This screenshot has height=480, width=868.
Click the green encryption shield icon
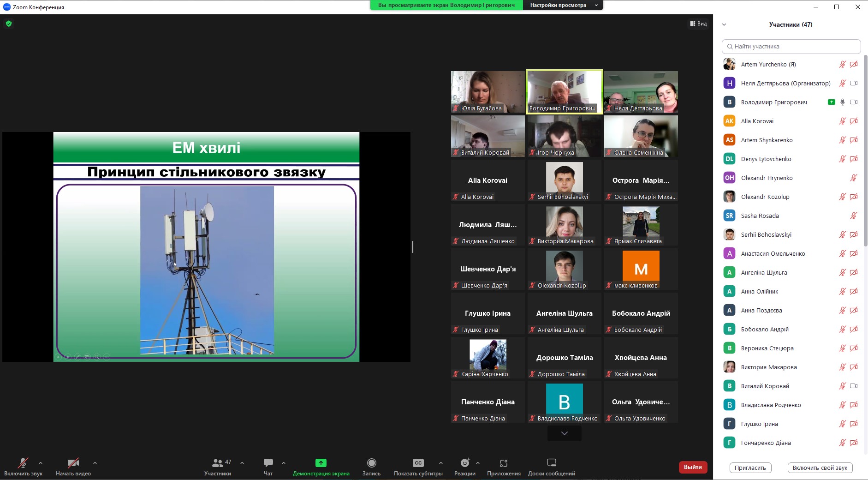(x=9, y=24)
